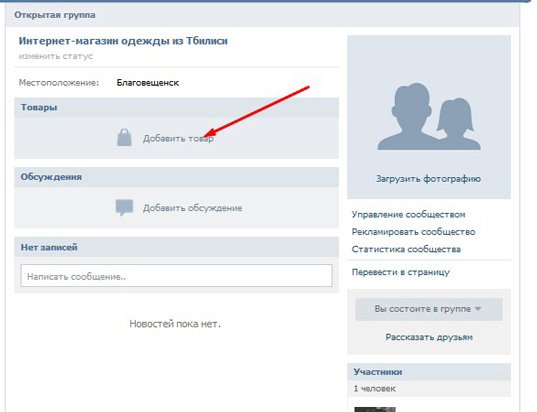Open the Товары section header
This screenshot has height=412, width=537.
point(176,108)
